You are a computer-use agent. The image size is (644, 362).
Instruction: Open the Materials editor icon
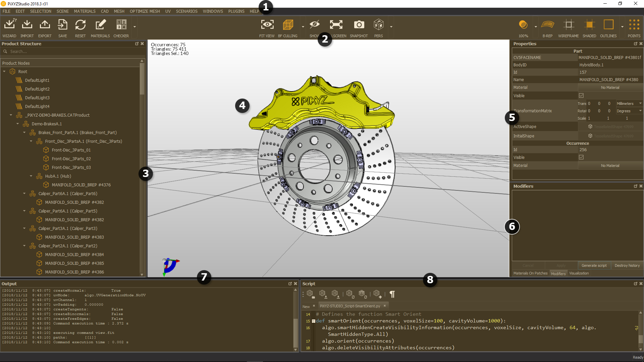100,25
